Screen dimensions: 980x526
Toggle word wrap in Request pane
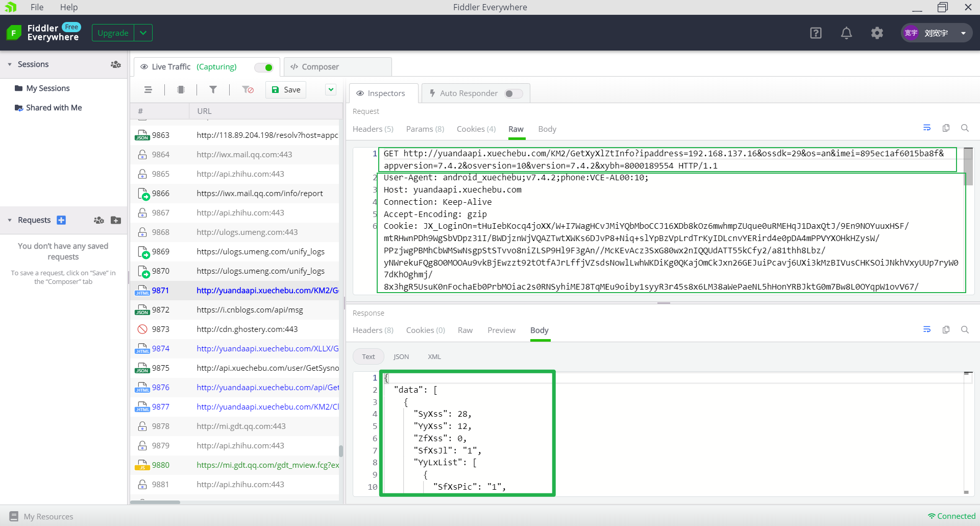point(927,128)
